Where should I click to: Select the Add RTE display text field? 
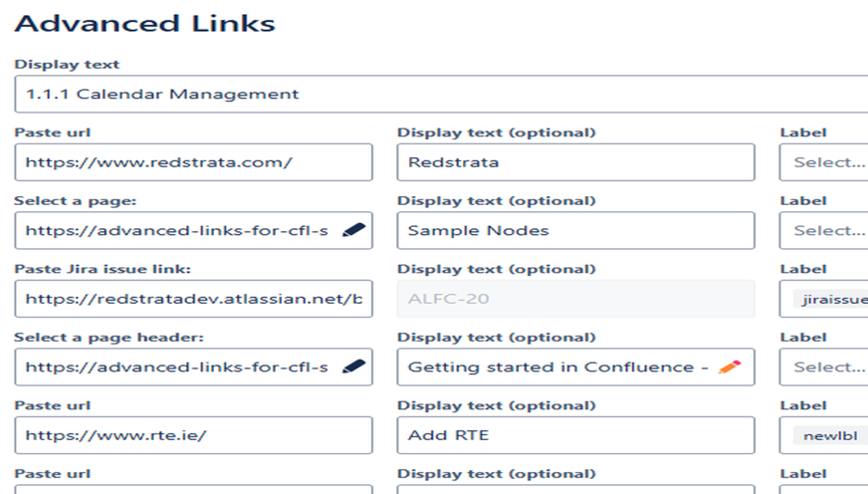click(x=575, y=435)
